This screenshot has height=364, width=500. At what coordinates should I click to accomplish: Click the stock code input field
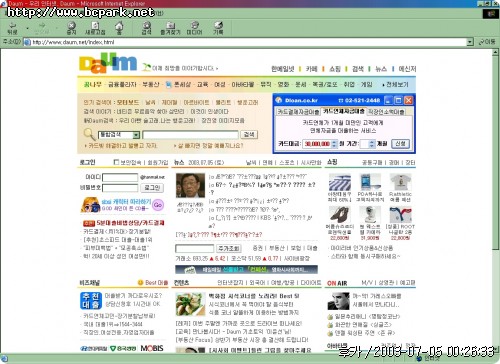coord(195,248)
